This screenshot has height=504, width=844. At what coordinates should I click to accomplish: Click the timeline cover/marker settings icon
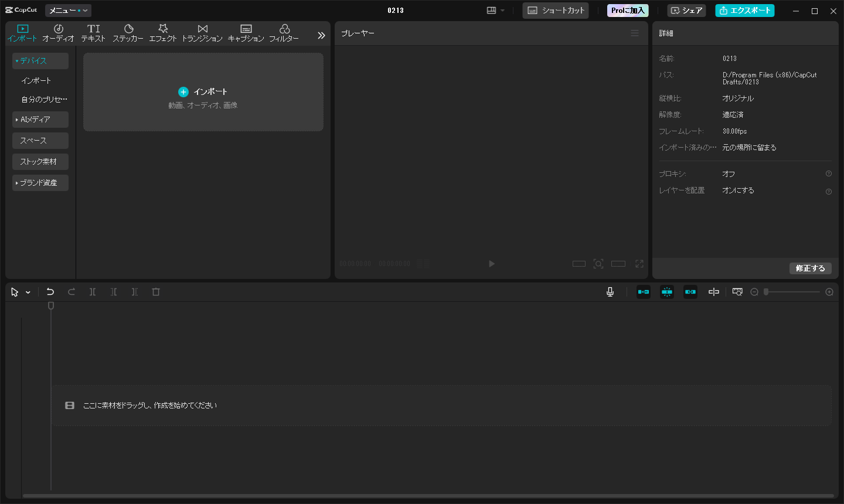[x=737, y=292]
